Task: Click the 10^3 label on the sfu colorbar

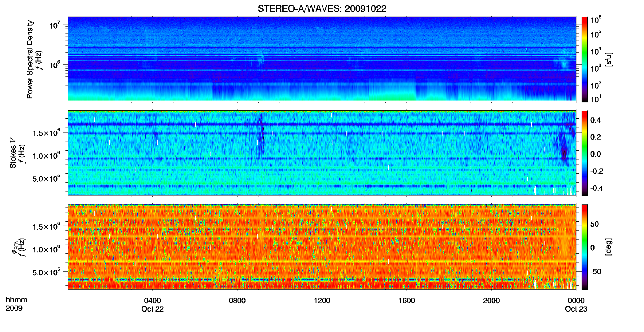Action: tap(596, 68)
